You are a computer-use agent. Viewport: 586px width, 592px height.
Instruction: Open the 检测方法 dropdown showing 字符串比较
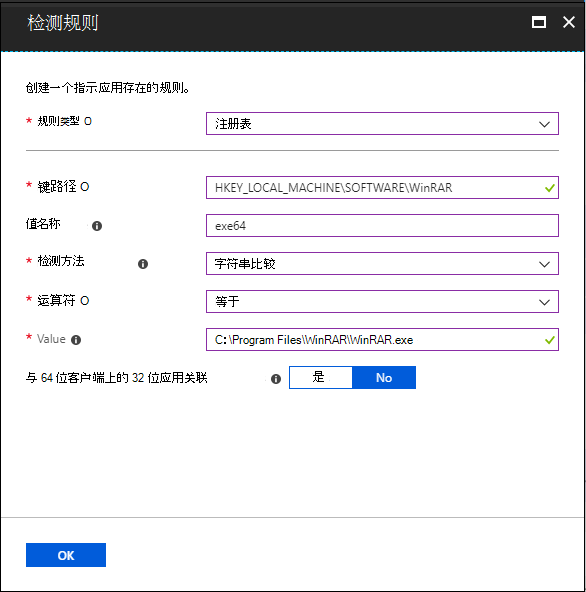pos(382,264)
